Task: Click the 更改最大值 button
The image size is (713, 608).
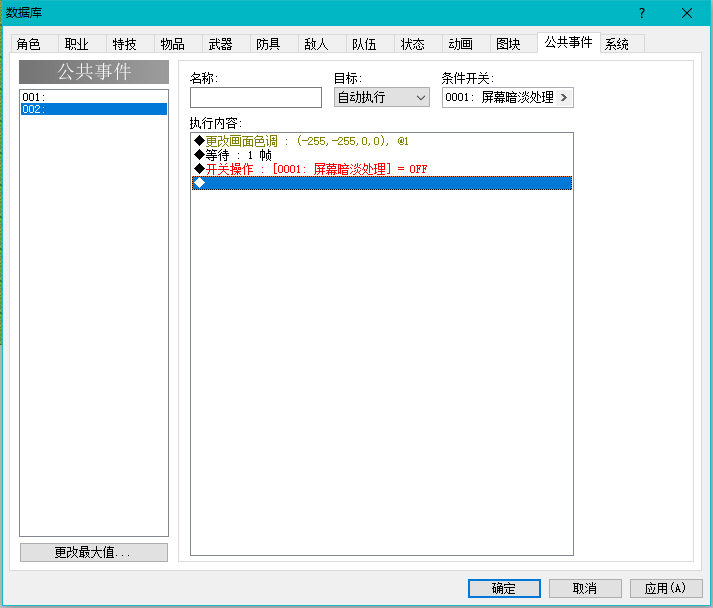Action: click(94, 552)
